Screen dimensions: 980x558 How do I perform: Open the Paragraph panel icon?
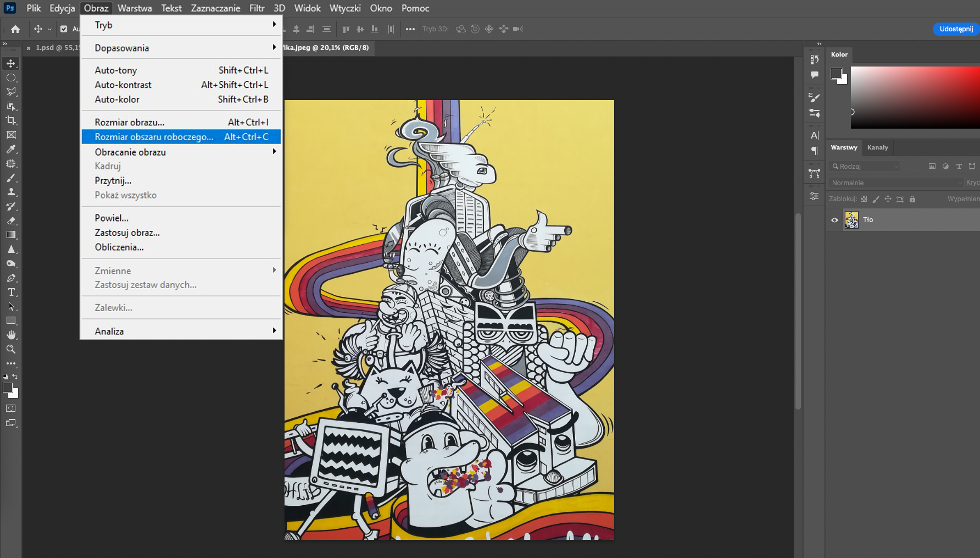pyautogui.click(x=815, y=151)
